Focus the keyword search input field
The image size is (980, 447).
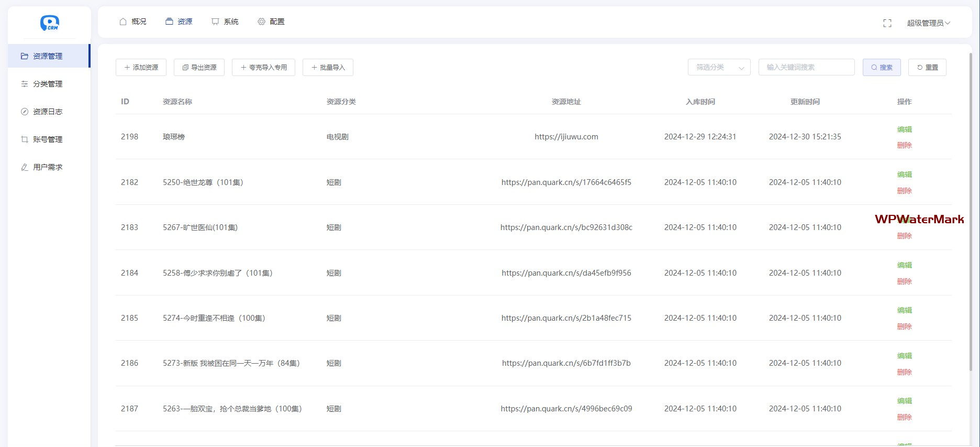click(x=806, y=67)
